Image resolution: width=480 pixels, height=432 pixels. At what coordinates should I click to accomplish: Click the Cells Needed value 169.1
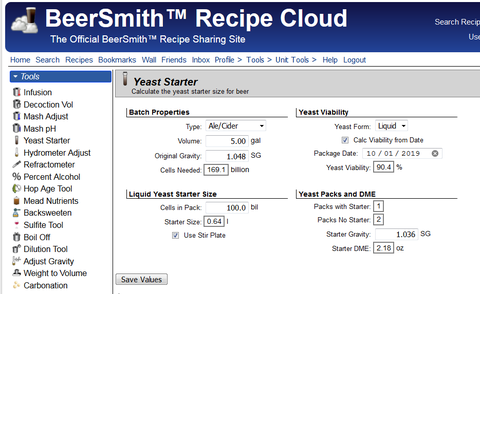[216, 170]
